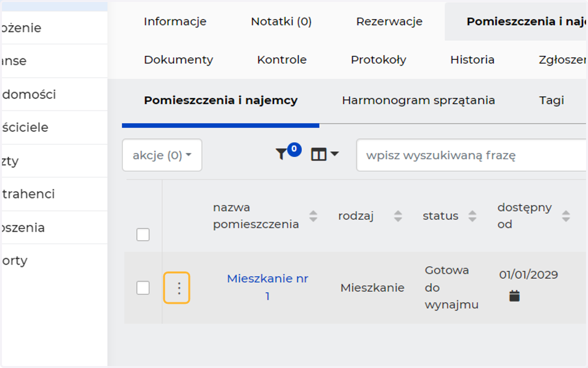Image resolution: width=588 pixels, height=368 pixels.
Task: Sort by status column arrows
Action: point(472,216)
